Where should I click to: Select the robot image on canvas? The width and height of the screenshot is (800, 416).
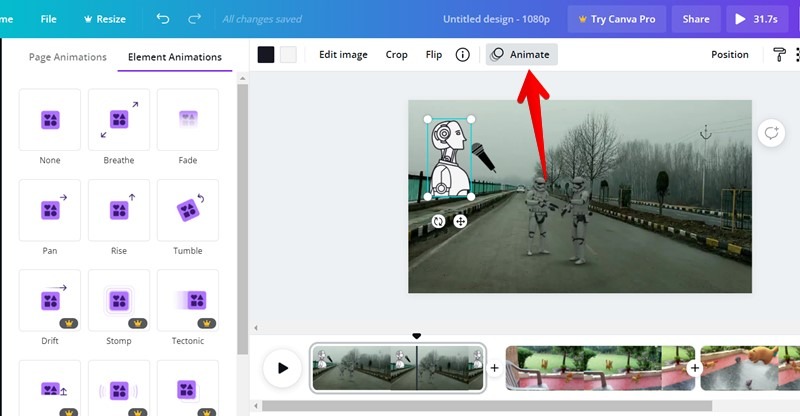click(x=449, y=158)
